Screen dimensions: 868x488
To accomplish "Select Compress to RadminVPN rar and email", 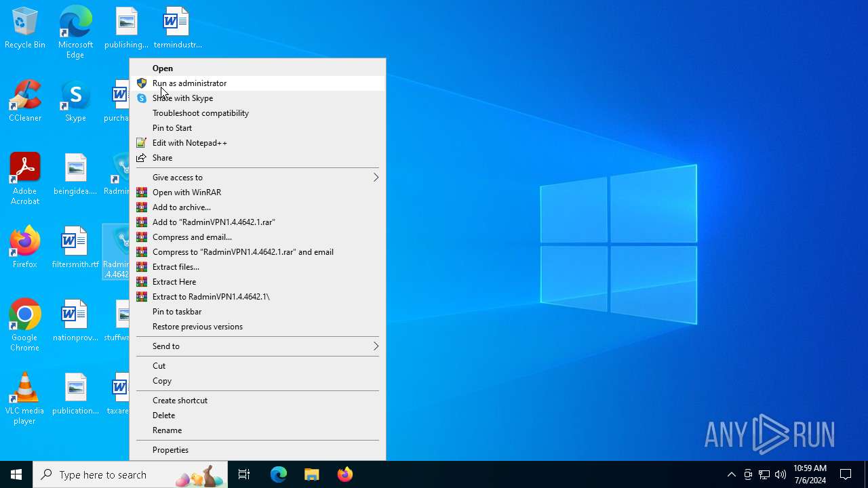I will click(x=258, y=252).
